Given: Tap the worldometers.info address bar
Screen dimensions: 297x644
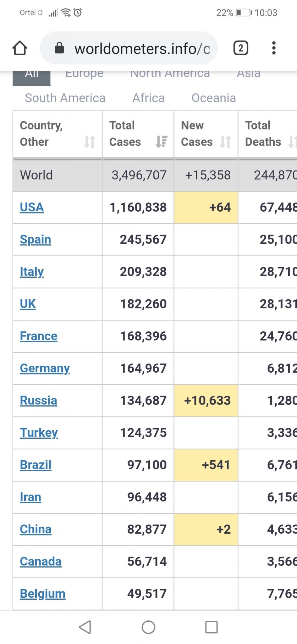Looking at the screenshot, I should 141,49.
